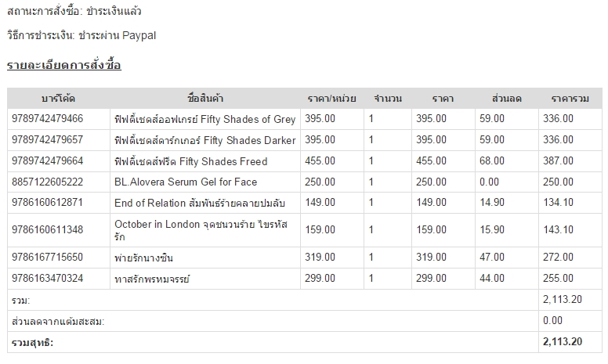Select barcode 8857122605222
This screenshot has width=608, height=364.
[47, 182]
